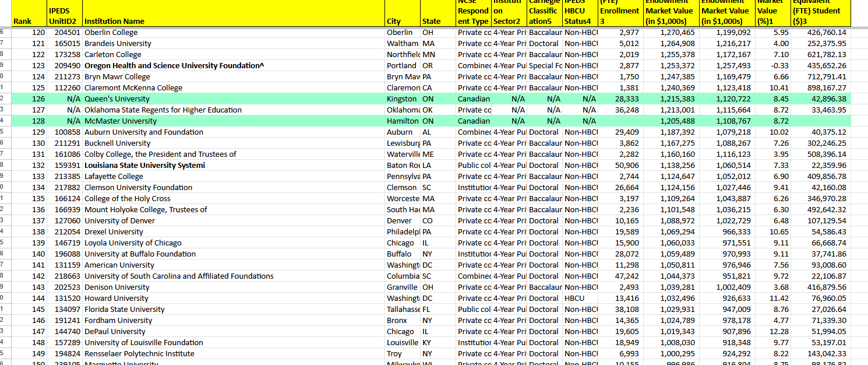Select the Lafayette College cell
This screenshot has height=365, width=868.
pyautogui.click(x=234, y=177)
